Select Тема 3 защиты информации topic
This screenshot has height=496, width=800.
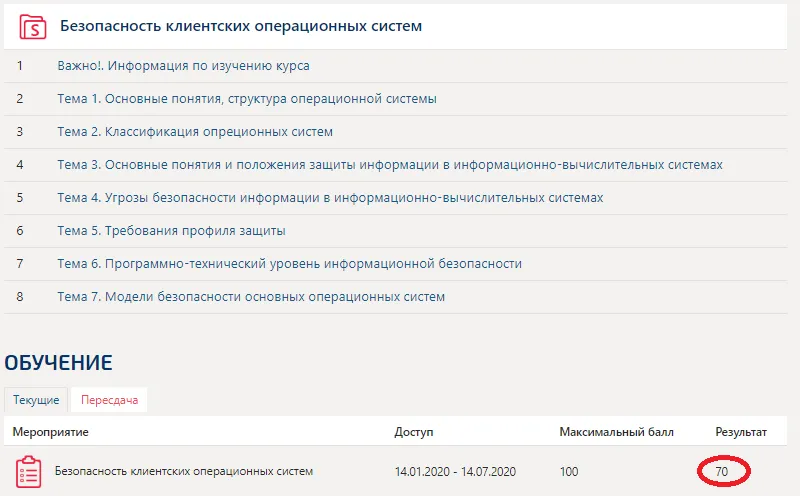390,165
